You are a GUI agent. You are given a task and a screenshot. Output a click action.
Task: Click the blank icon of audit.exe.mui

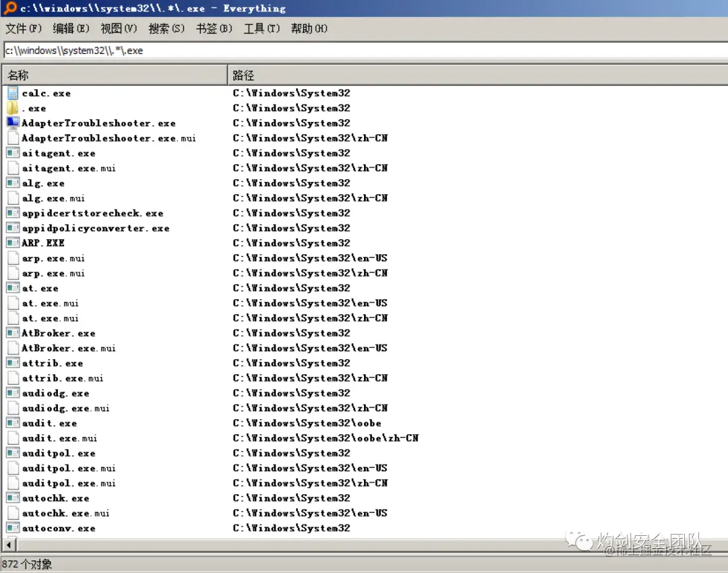[13, 438]
